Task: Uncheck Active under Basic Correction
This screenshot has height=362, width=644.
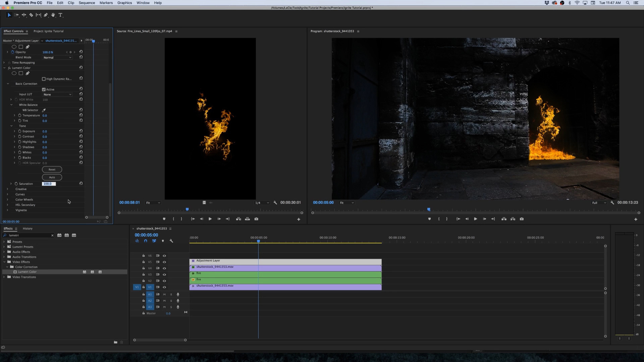Action: (x=44, y=89)
